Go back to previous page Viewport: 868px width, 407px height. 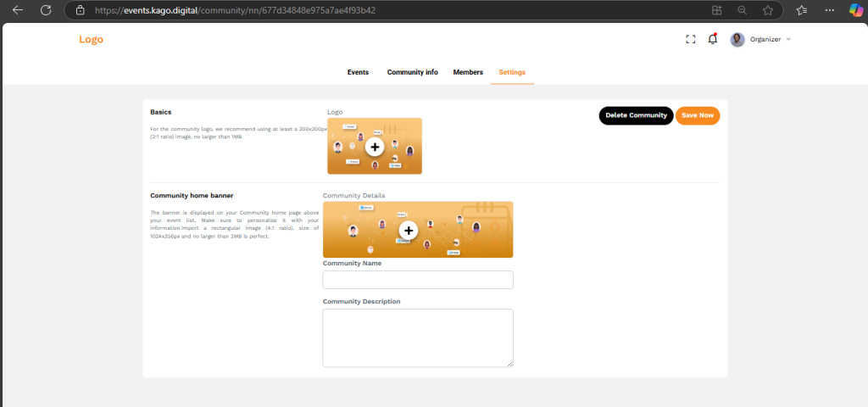click(x=17, y=10)
